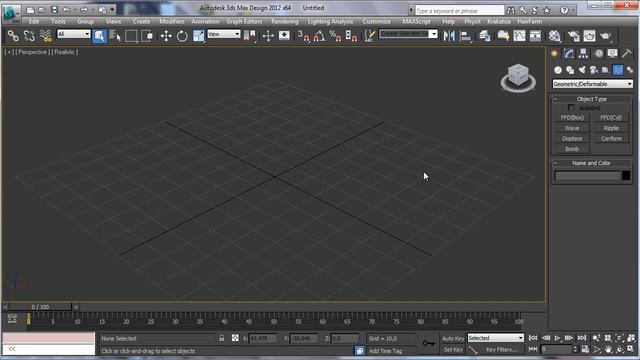The image size is (640, 360).
Task: Open Rendered Frame Window
Action: [589, 36]
